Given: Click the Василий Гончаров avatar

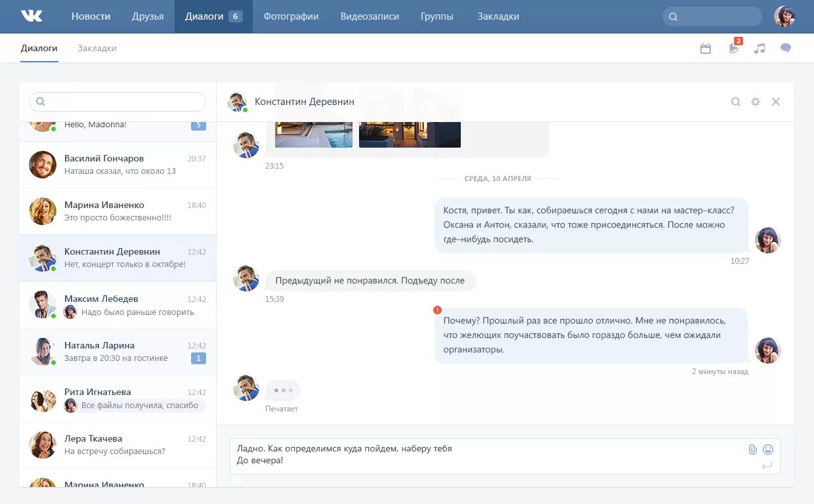Looking at the screenshot, I should point(43,165).
